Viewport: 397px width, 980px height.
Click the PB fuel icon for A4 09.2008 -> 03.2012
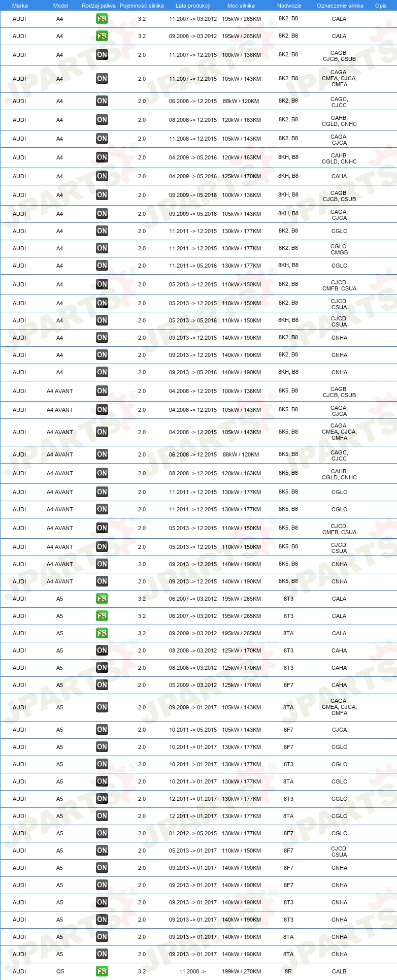(x=102, y=36)
